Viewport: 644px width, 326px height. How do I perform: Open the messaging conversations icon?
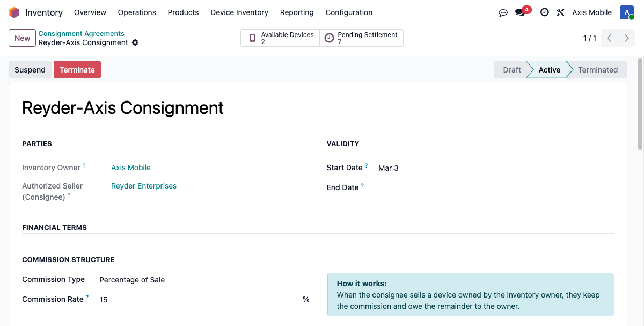pos(503,12)
